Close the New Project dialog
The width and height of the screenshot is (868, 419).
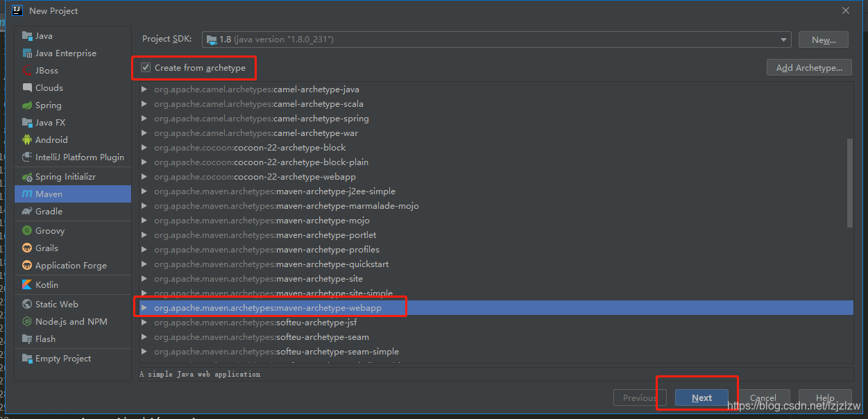pos(846,10)
